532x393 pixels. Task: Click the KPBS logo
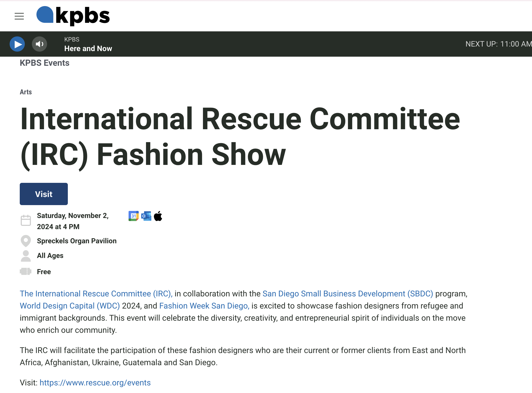coord(73,16)
